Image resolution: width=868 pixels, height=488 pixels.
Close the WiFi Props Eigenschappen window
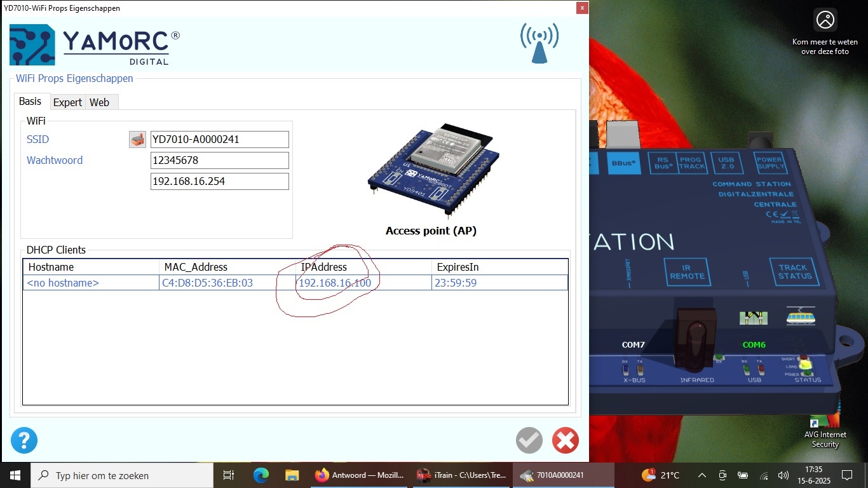tap(581, 8)
